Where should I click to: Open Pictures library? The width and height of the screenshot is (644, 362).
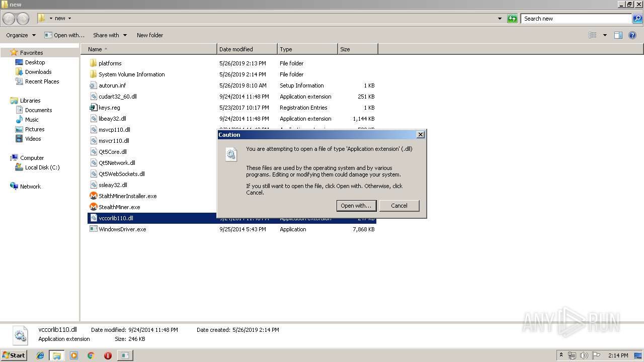[x=35, y=129]
